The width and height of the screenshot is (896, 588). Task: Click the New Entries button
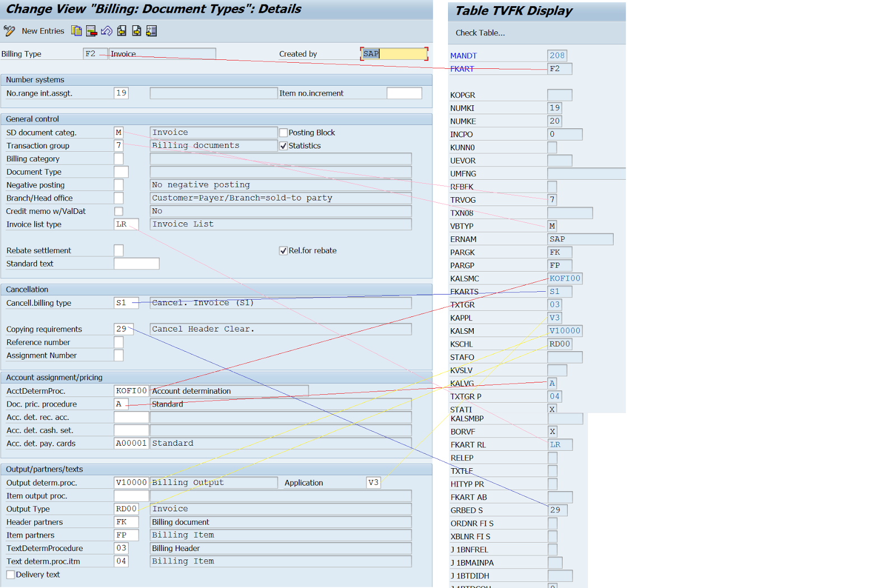pyautogui.click(x=43, y=31)
